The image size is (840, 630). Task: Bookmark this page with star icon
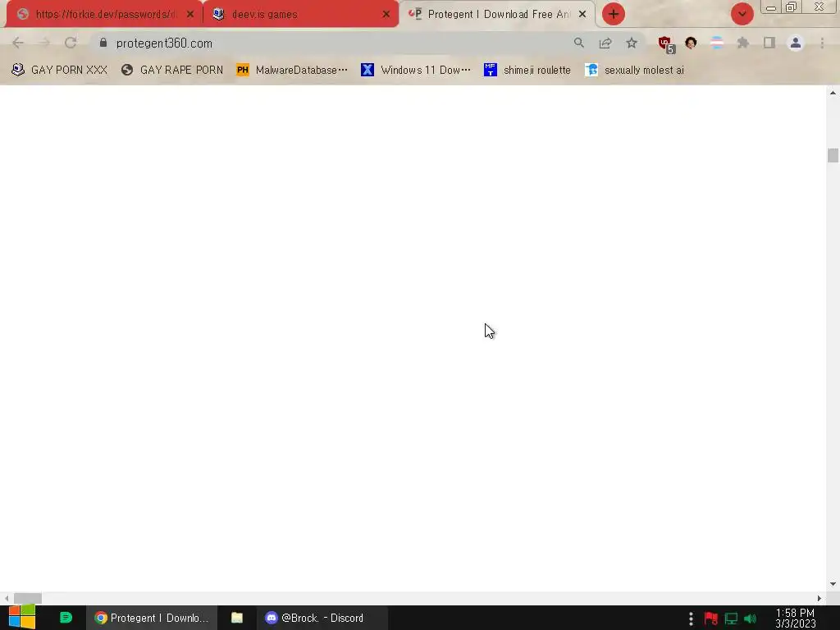pyautogui.click(x=632, y=43)
